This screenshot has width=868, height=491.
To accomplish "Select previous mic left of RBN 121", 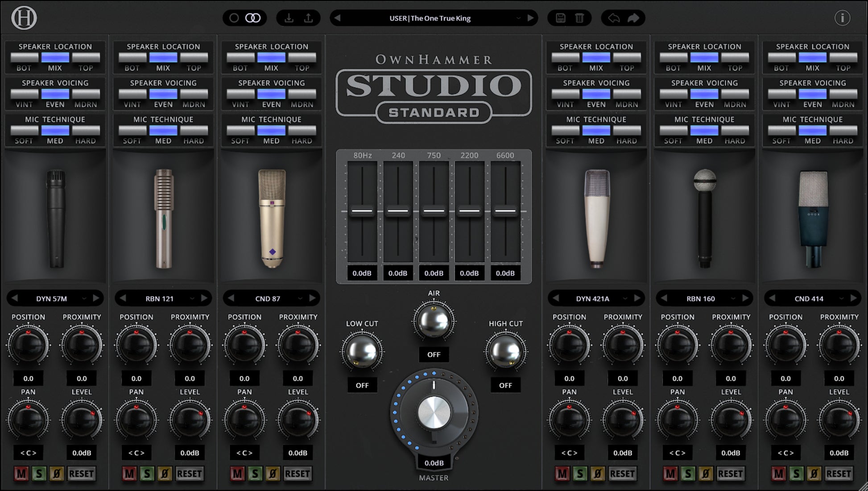I will tap(123, 298).
